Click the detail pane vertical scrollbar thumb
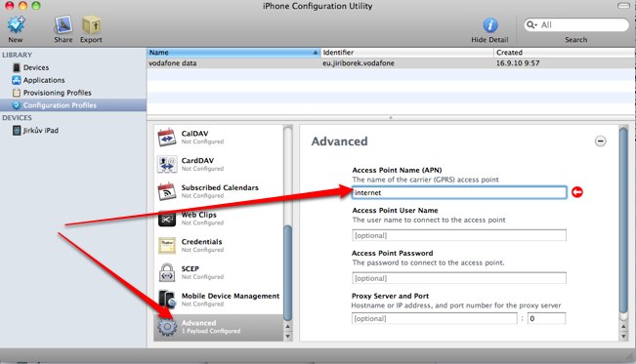 pos(623,220)
